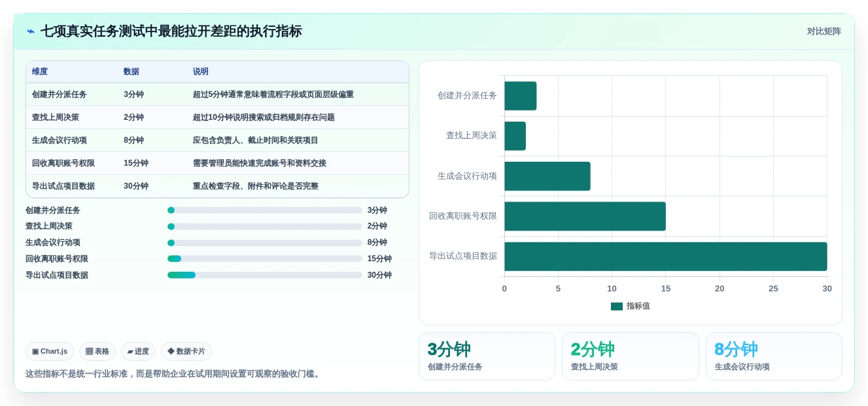868x406 pixels.
Task: Click description 超过5分钟通常意味着流程字段或页面层级偏重
Action: [x=273, y=94]
